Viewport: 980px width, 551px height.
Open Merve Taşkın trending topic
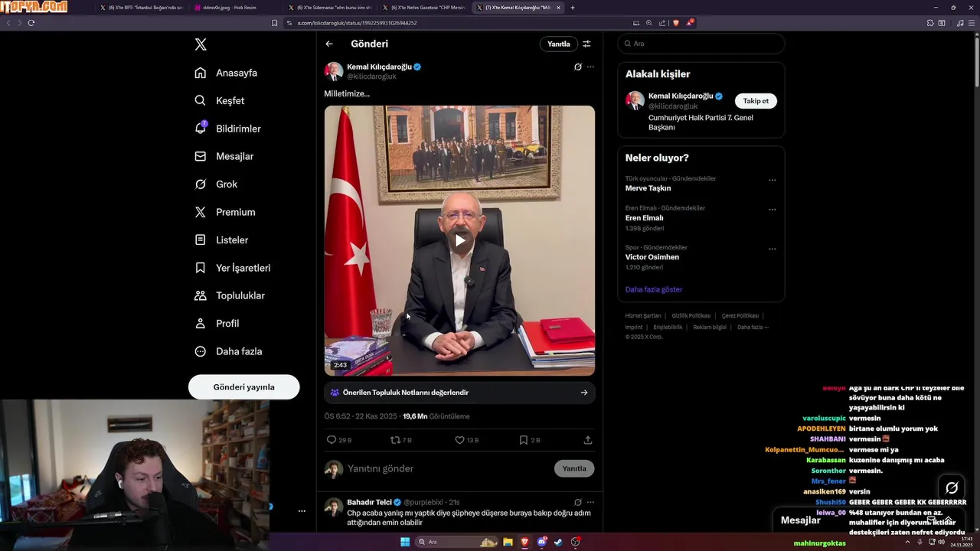648,188
